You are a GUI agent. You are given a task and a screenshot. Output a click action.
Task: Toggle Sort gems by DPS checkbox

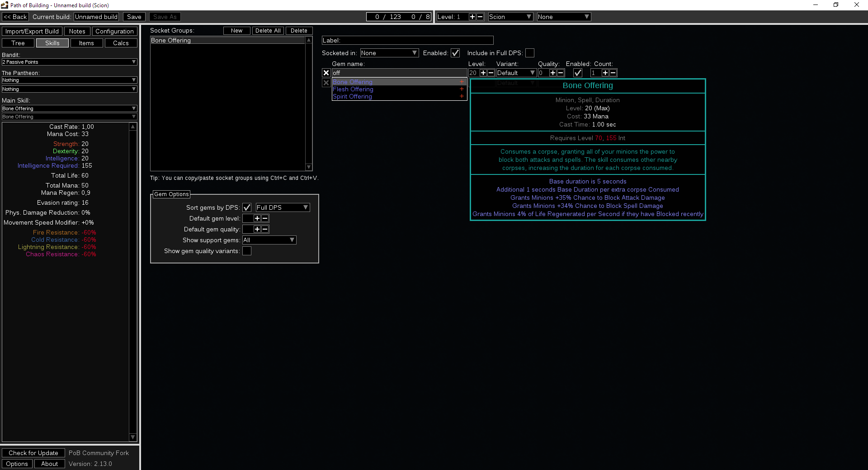[247, 207]
